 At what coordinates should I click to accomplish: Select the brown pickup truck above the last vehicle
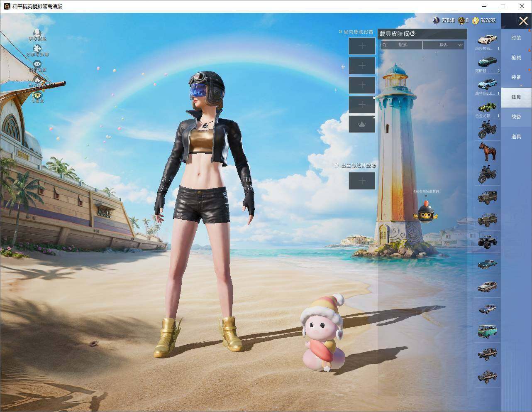(487, 354)
